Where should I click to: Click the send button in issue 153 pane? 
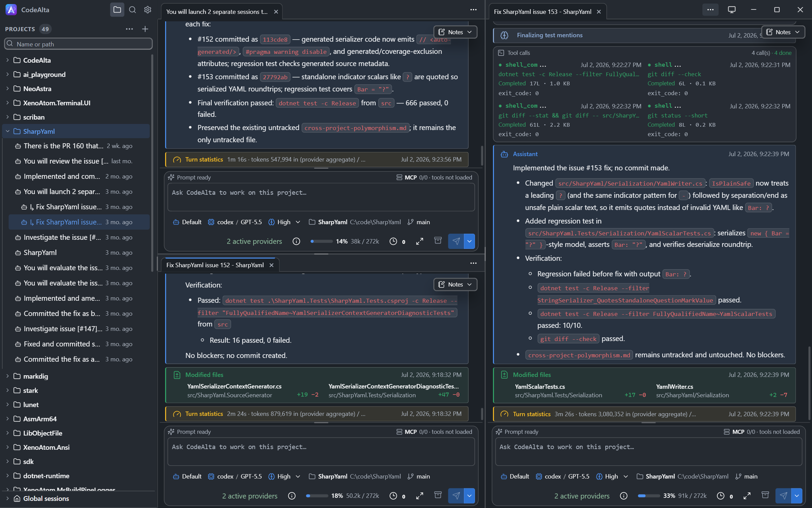tap(783, 496)
